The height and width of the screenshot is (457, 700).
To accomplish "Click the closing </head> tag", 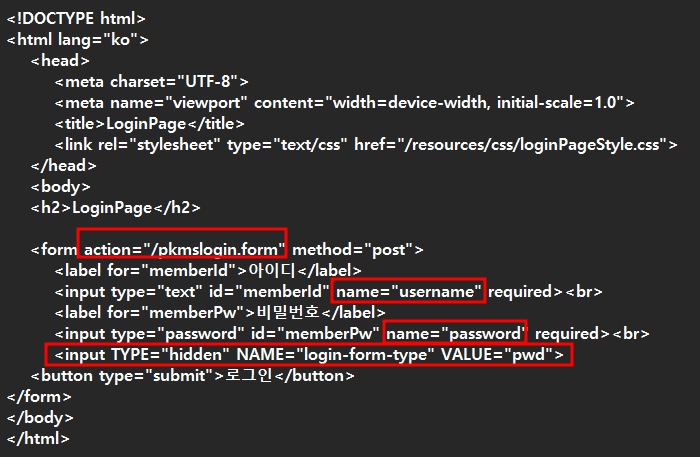I will click(x=63, y=166).
